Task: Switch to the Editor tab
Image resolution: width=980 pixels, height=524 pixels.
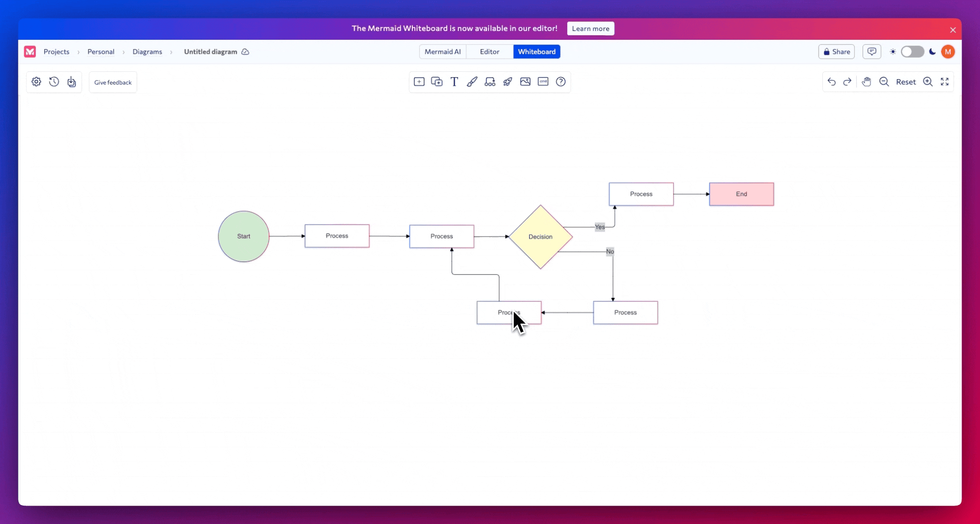Action: (x=490, y=51)
